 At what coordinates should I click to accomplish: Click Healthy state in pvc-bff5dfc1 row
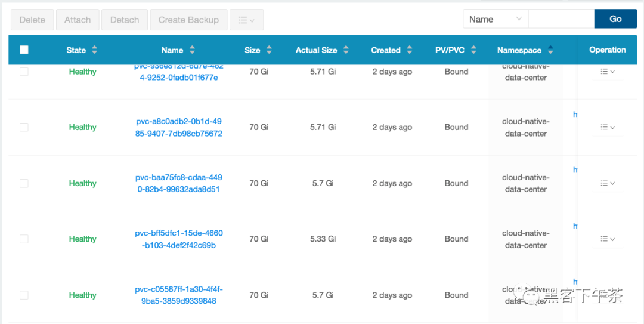pyautogui.click(x=82, y=239)
